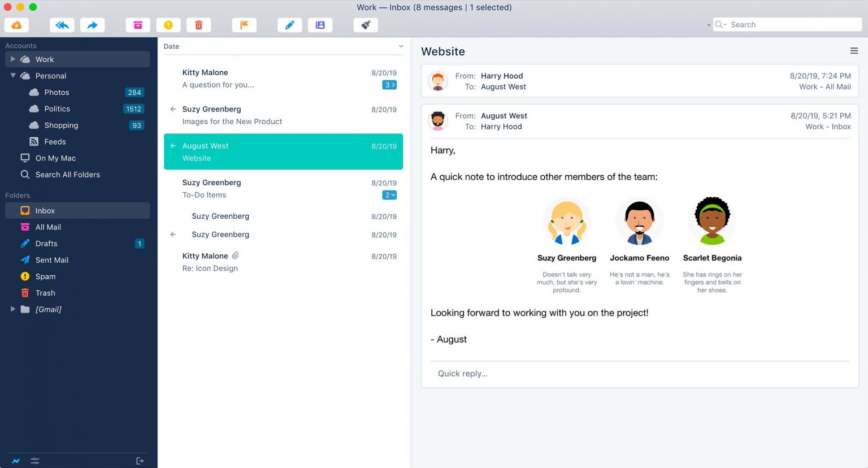Click the Quick reply link
Viewport: 868px width, 468px height.
pyautogui.click(x=462, y=374)
